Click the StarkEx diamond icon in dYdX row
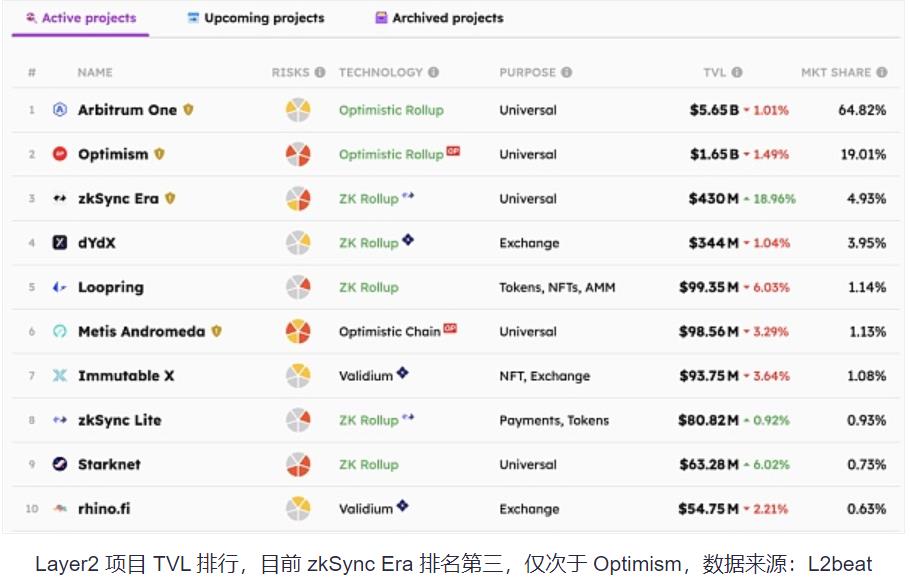The width and height of the screenshot is (910, 581). pos(408,239)
